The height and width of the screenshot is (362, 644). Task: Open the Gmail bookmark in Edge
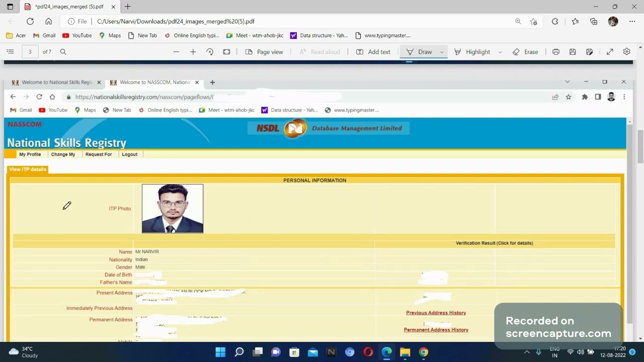[44, 36]
